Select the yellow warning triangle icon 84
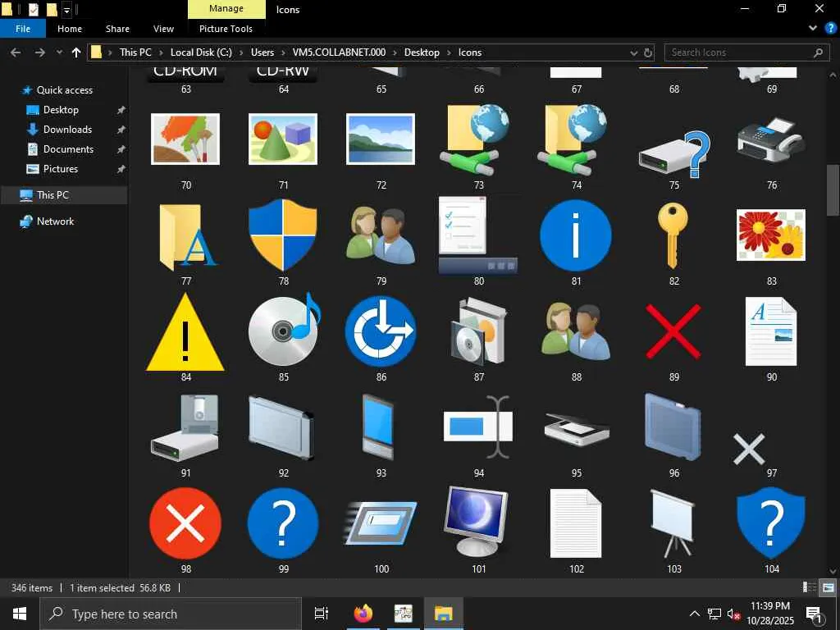 (x=185, y=332)
